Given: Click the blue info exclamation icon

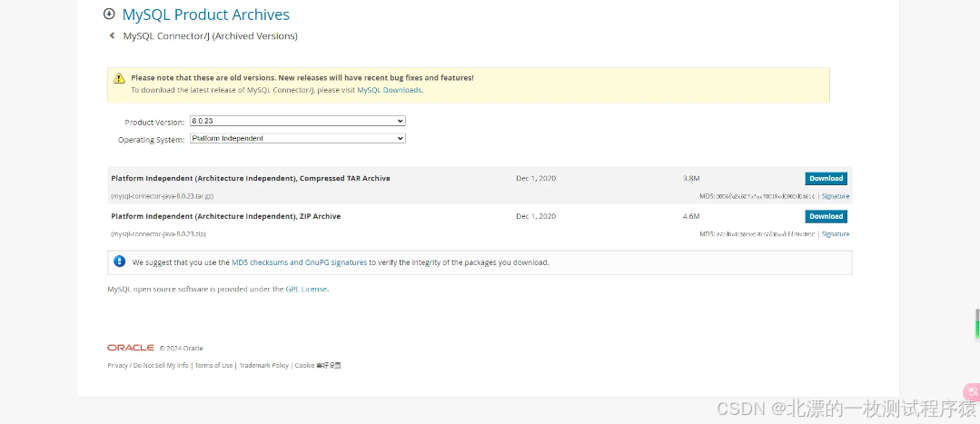Looking at the screenshot, I should 119,261.
